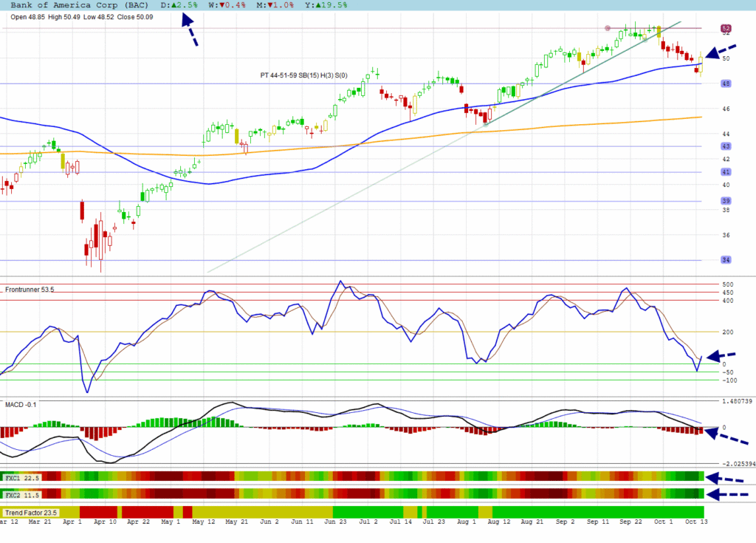Click the FXC1 22.5 heatmap label

point(22,477)
